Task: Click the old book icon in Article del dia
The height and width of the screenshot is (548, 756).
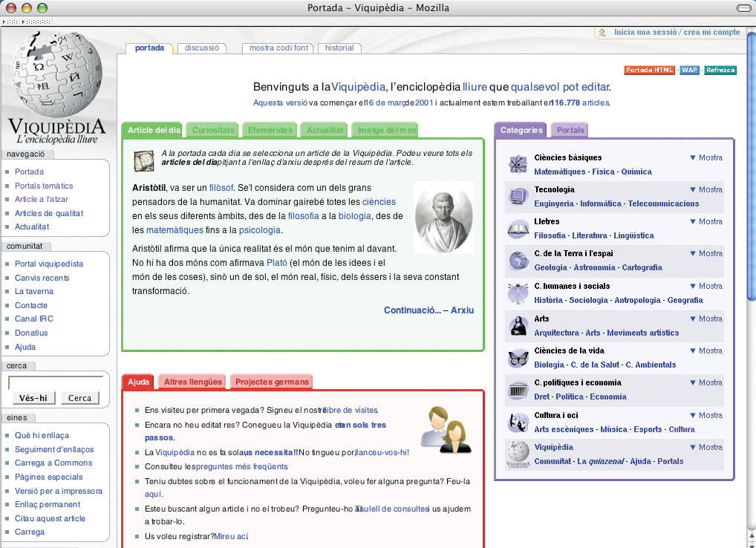Action: (x=143, y=161)
